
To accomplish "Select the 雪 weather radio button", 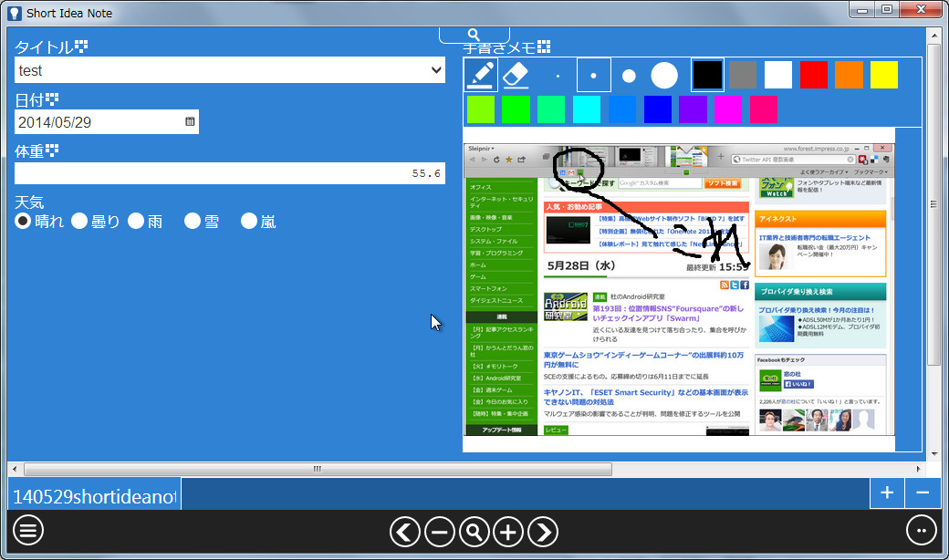I will 193,221.
